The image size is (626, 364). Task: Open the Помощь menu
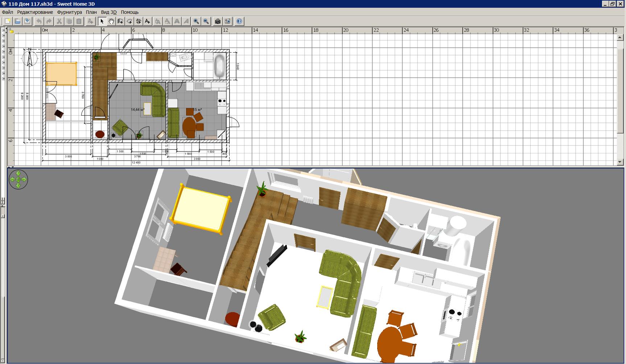pos(129,12)
